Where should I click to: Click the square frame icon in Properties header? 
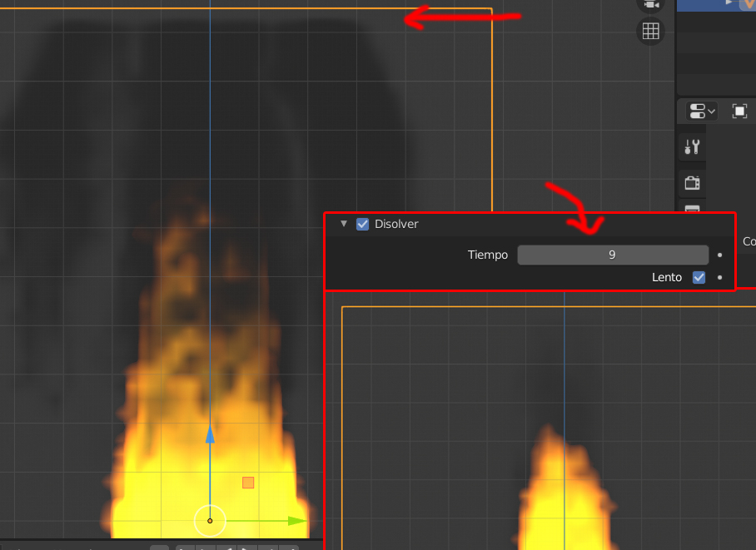739,111
